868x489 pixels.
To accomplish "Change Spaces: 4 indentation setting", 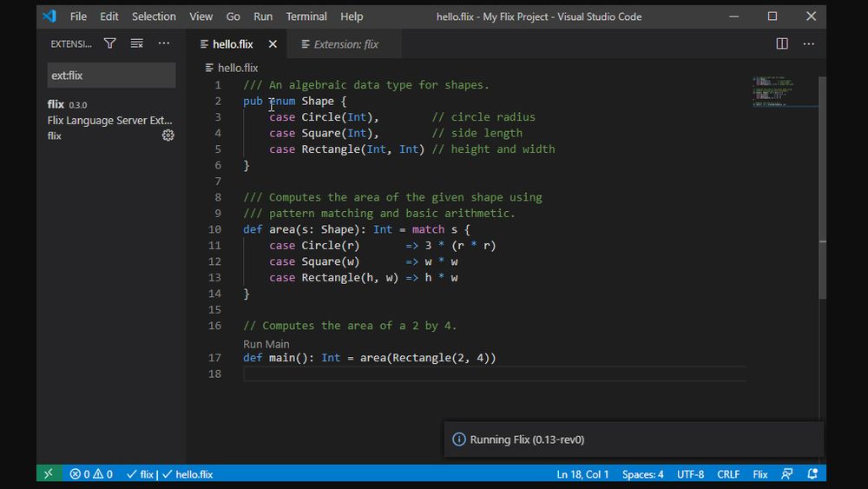I will (642, 474).
